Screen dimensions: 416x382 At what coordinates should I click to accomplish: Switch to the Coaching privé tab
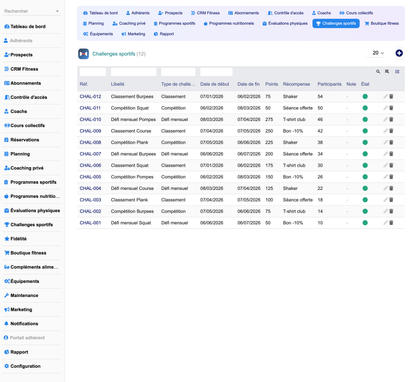(x=129, y=23)
